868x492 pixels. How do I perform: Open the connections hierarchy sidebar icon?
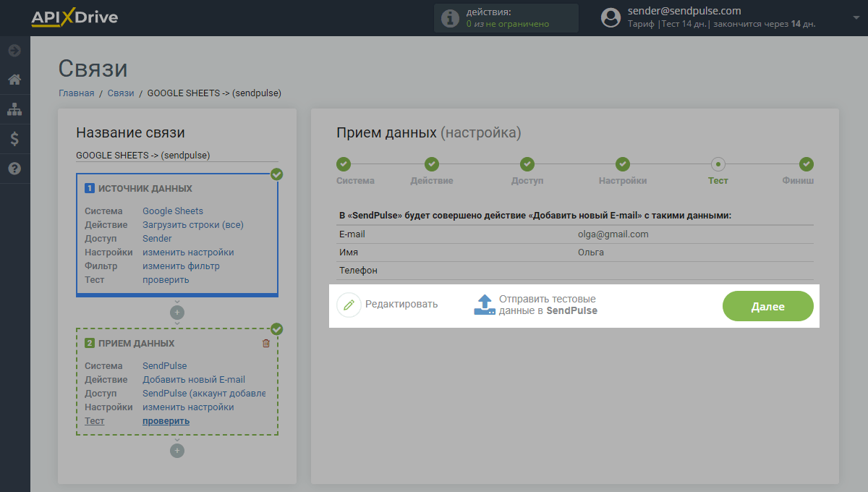point(14,109)
